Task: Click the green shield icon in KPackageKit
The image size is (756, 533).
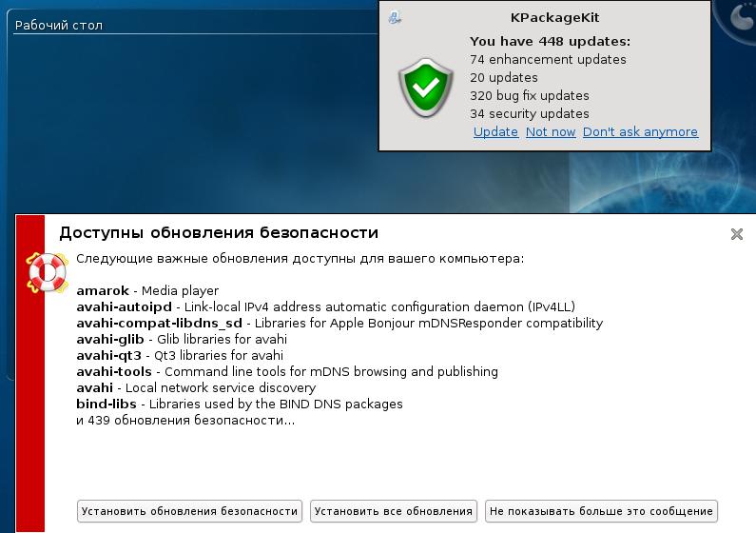Action: pyautogui.click(x=425, y=88)
